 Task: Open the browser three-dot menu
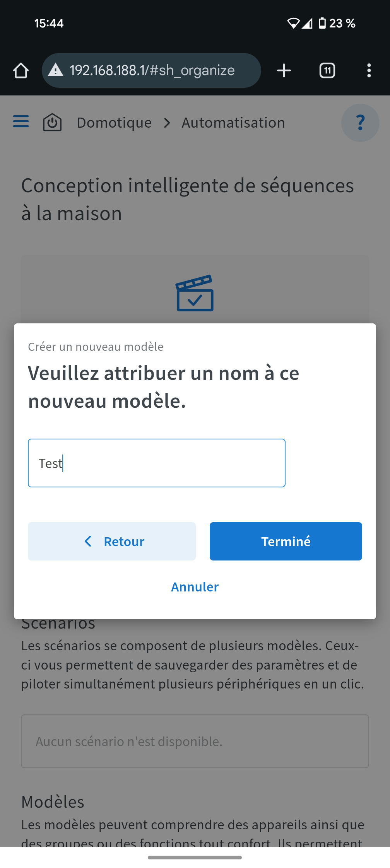[x=369, y=71]
